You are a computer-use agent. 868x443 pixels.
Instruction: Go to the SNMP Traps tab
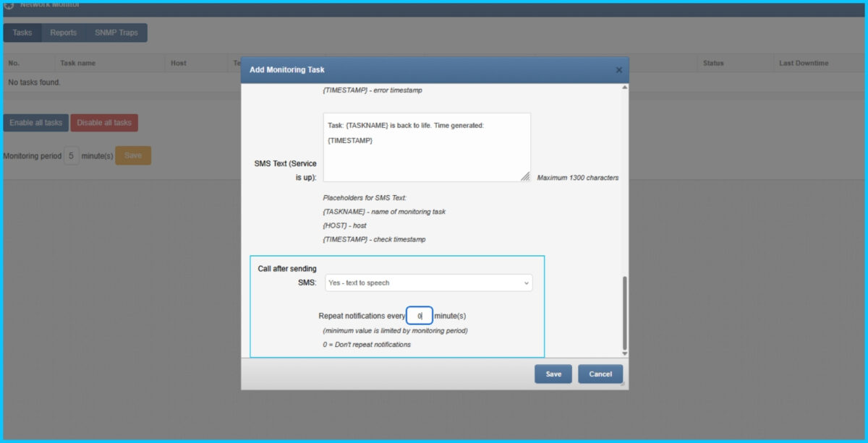116,33
